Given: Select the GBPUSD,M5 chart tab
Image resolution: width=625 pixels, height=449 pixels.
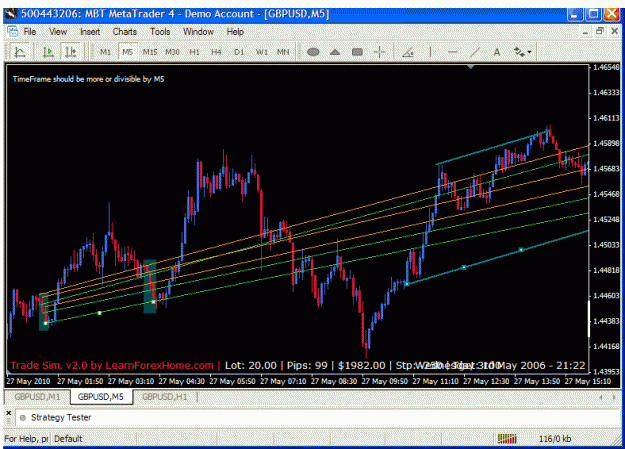Looking at the screenshot, I should click(100, 397).
